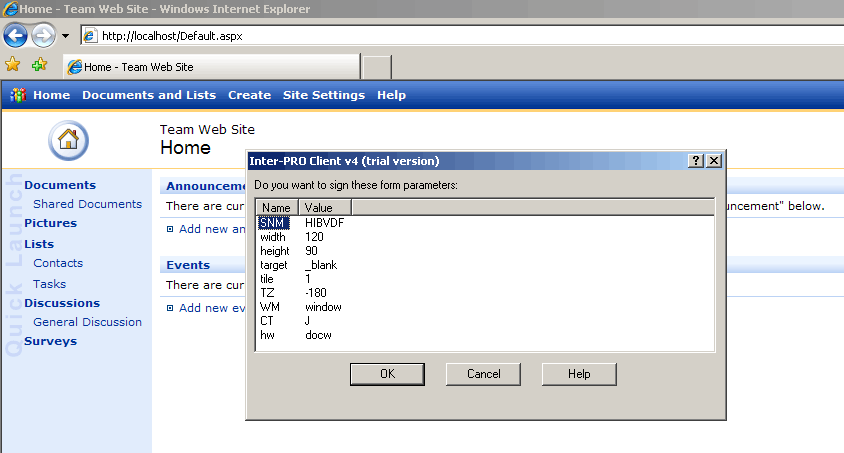Click the Help button in dialog
The width and height of the screenshot is (844, 453).
pyautogui.click(x=579, y=374)
